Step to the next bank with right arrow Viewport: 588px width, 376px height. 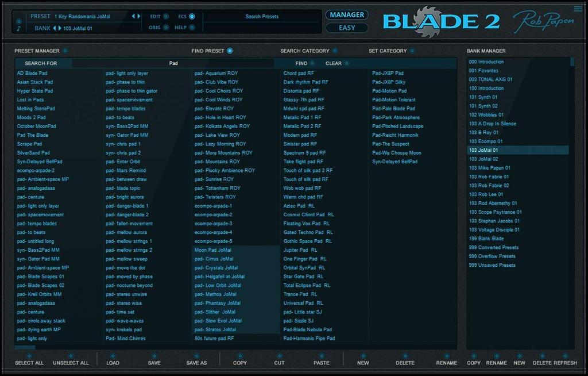60,28
